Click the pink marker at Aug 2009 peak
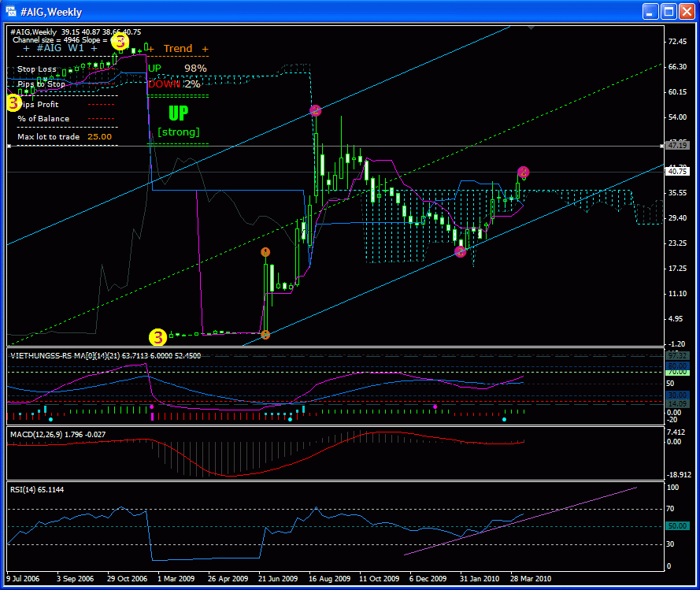The width and height of the screenshot is (700, 590). tap(316, 111)
